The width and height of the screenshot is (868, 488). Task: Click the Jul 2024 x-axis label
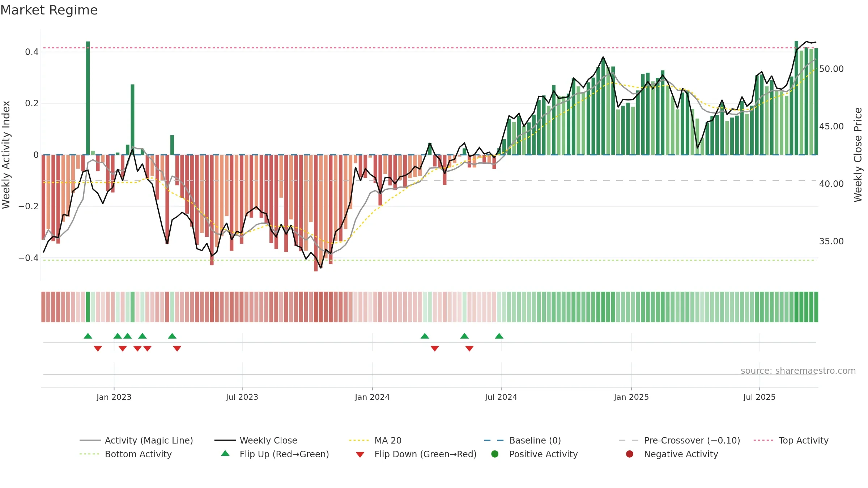click(501, 397)
